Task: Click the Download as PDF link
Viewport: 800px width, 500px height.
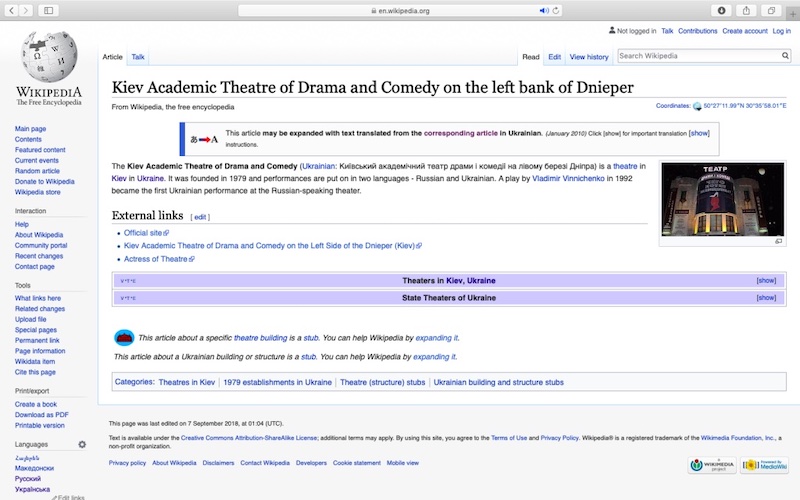Action: click(x=41, y=415)
